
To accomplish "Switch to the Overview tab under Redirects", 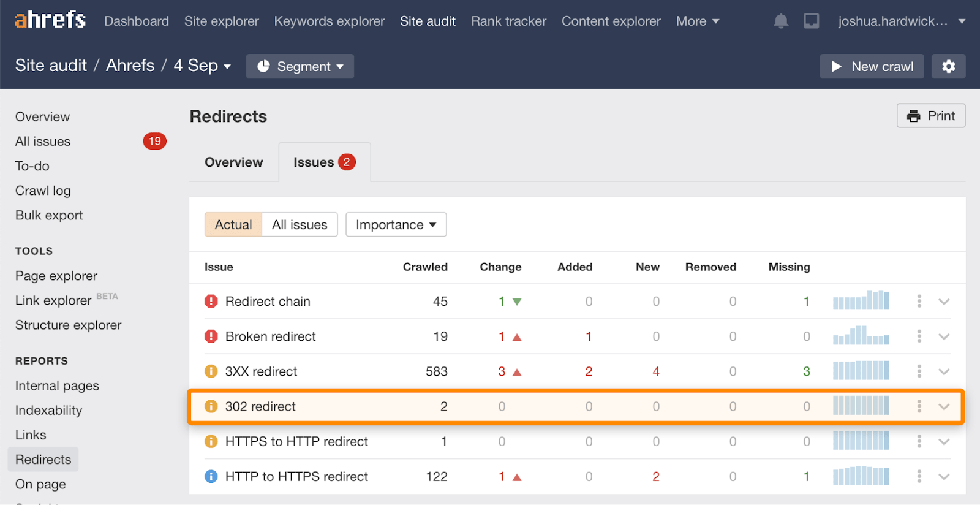I will tap(233, 162).
